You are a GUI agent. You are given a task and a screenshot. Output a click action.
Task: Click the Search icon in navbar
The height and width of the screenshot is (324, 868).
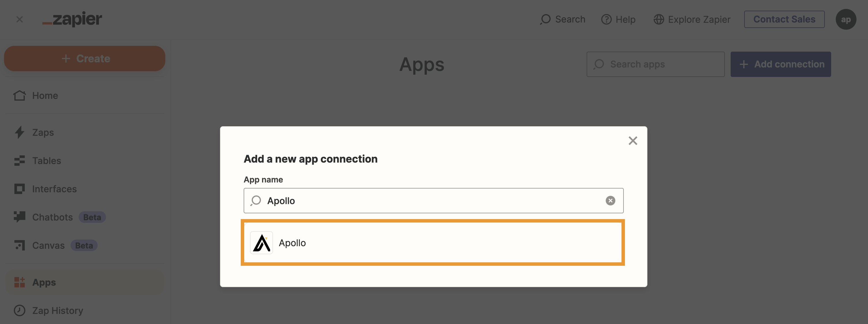[x=545, y=19]
